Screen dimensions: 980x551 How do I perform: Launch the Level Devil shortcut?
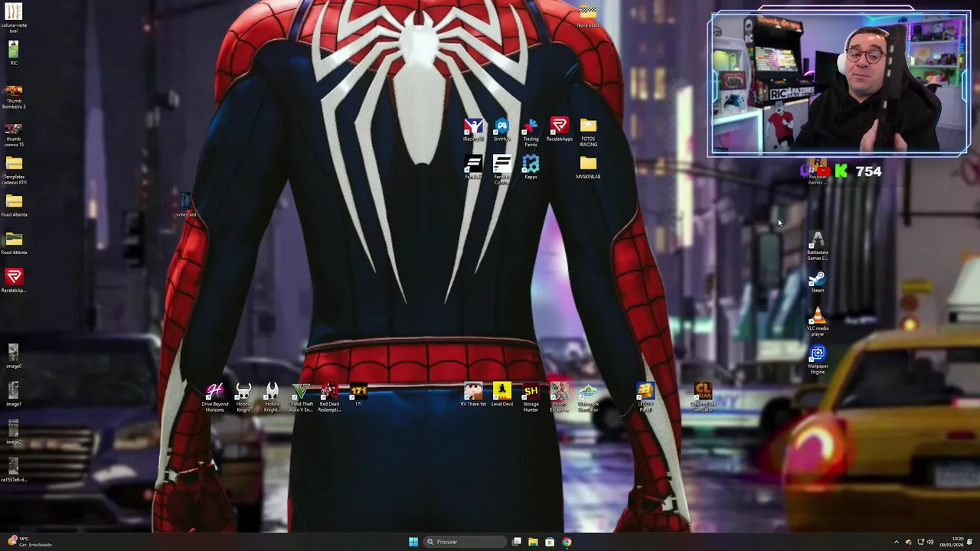[x=501, y=396]
